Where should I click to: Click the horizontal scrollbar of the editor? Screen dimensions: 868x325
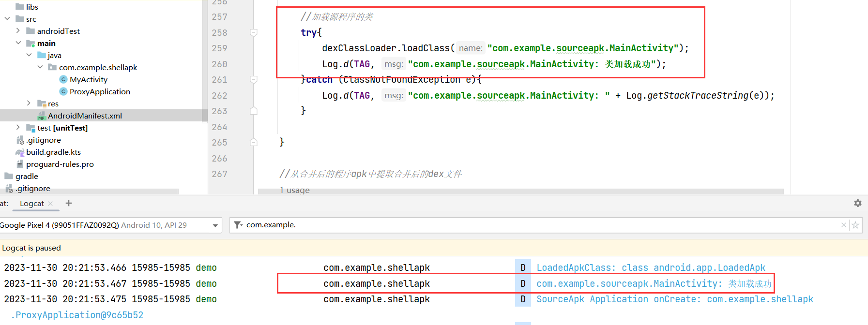point(520,192)
